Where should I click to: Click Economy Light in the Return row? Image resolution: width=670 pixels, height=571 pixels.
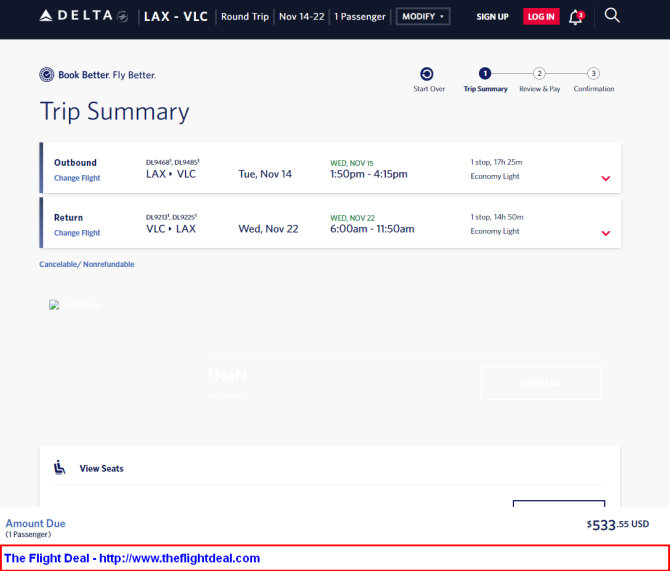[x=495, y=231]
